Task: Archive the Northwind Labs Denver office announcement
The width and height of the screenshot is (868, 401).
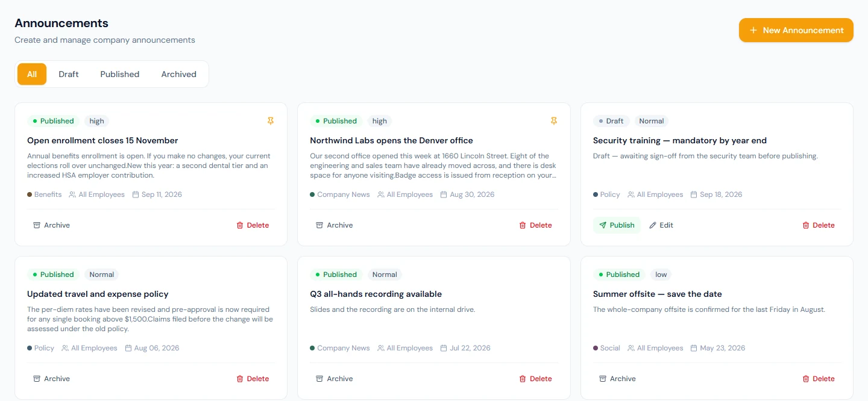Action: (335, 225)
